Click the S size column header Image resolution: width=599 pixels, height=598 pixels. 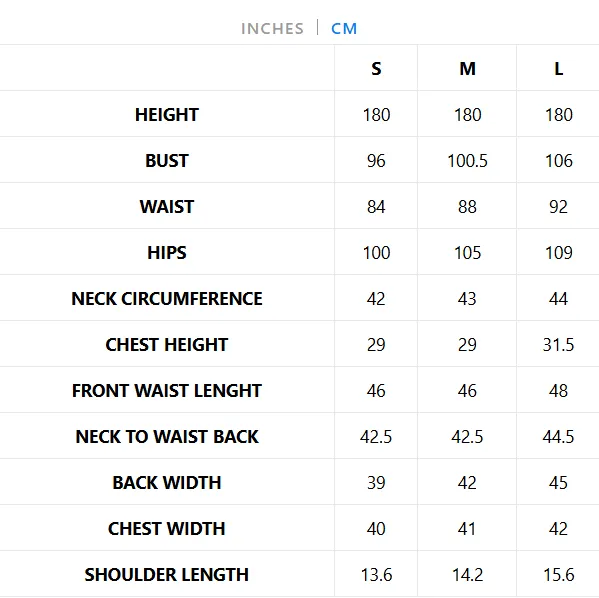click(x=376, y=69)
